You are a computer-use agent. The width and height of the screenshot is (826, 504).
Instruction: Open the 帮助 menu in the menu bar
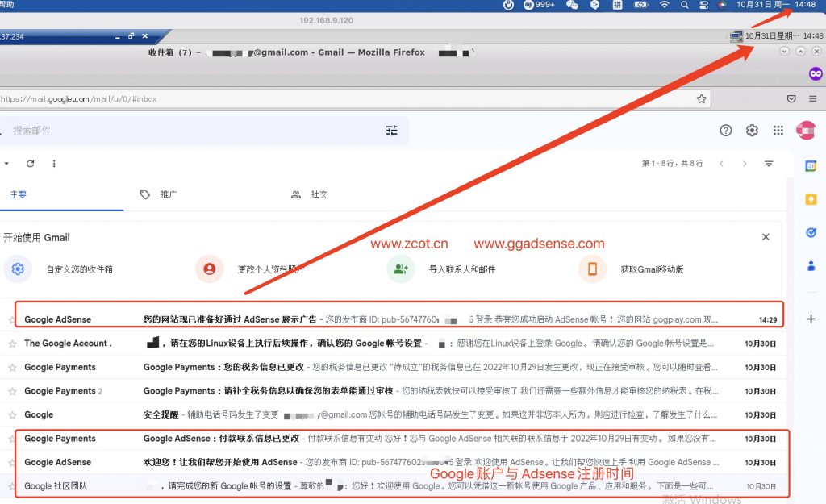pos(6,5)
